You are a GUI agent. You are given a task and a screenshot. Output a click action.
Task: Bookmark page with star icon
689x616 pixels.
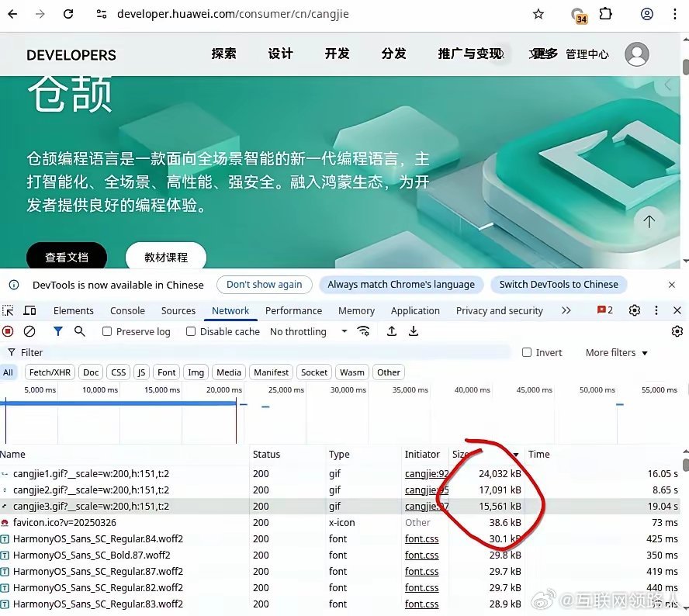(x=538, y=14)
